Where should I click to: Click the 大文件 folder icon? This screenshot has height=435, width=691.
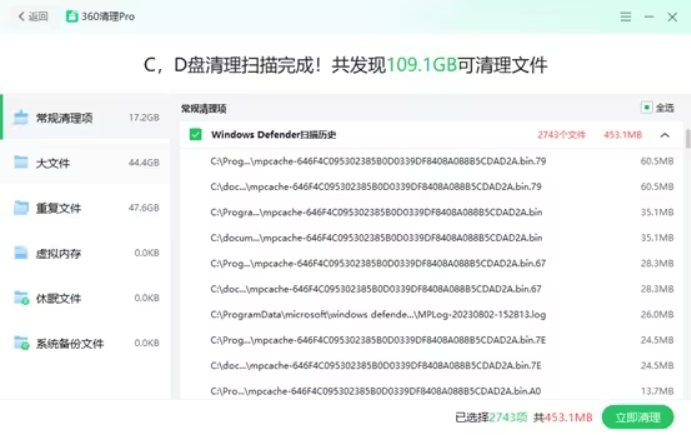click(x=21, y=162)
